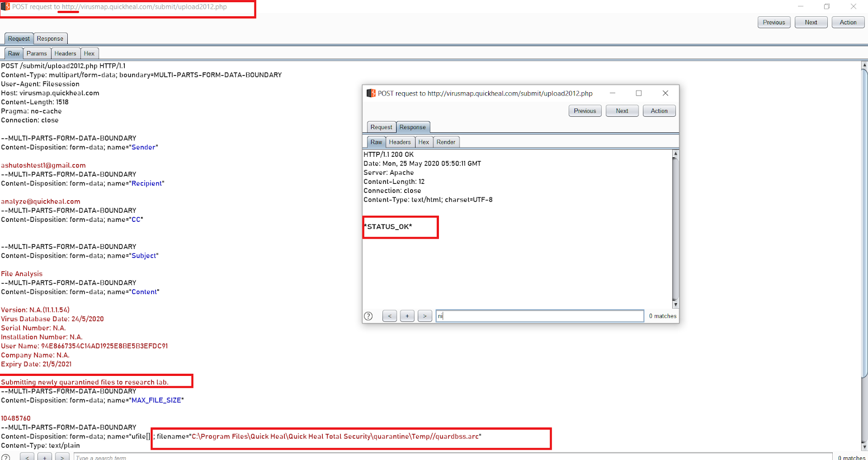Open the Action menu in the front window
The height and width of the screenshot is (460, 868).
click(x=659, y=111)
